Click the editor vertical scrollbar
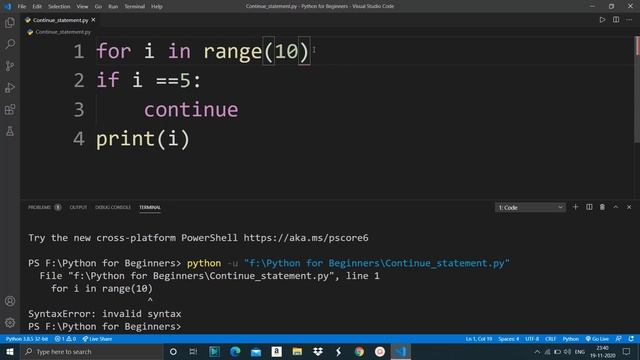 [x=637, y=90]
